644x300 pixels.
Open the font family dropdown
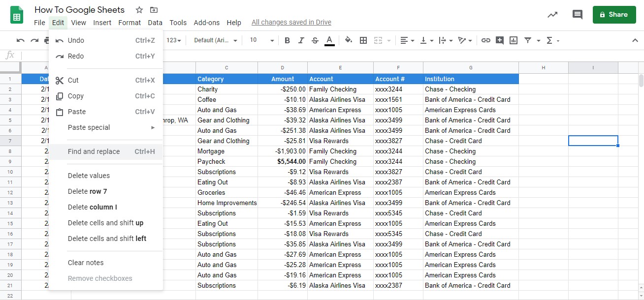pyautogui.click(x=216, y=40)
